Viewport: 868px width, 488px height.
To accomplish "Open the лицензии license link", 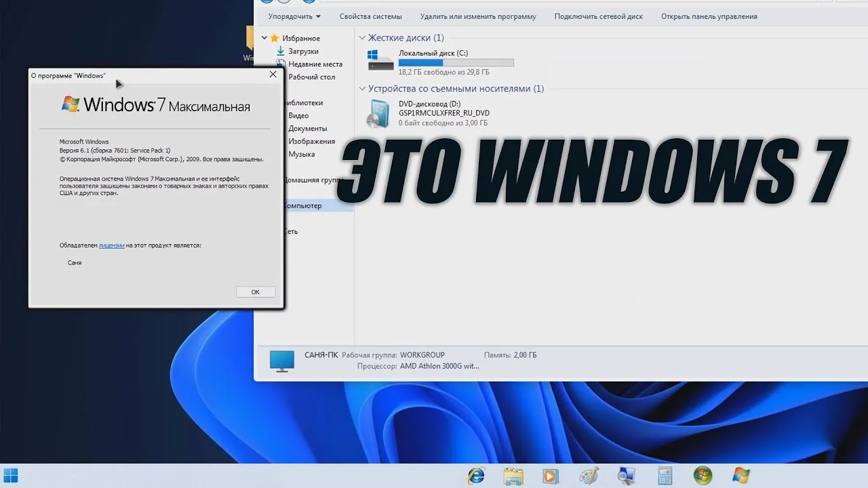I will point(111,245).
